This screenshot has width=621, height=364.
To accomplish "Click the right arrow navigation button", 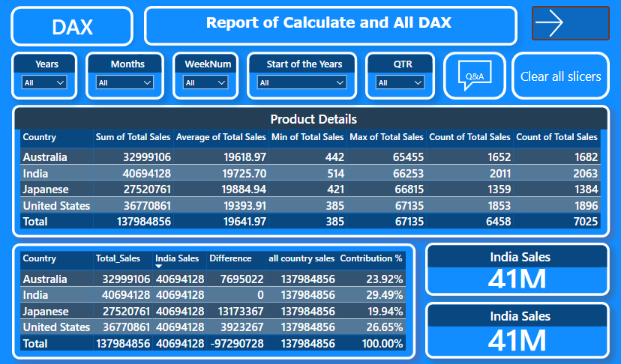I will [x=570, y=23].
